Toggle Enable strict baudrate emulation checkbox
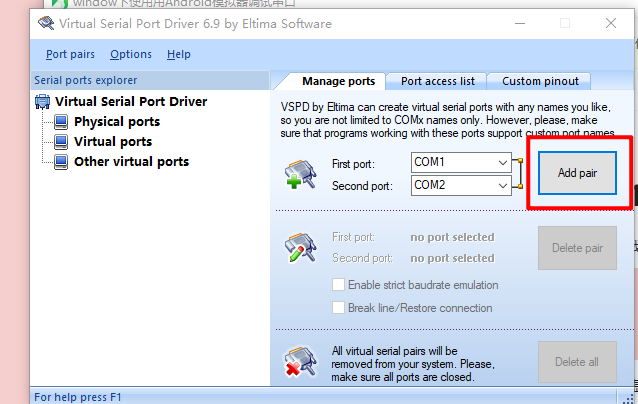The width and height of the screenshot is (638, 404). pyautogui.click(x=338, y=284)
